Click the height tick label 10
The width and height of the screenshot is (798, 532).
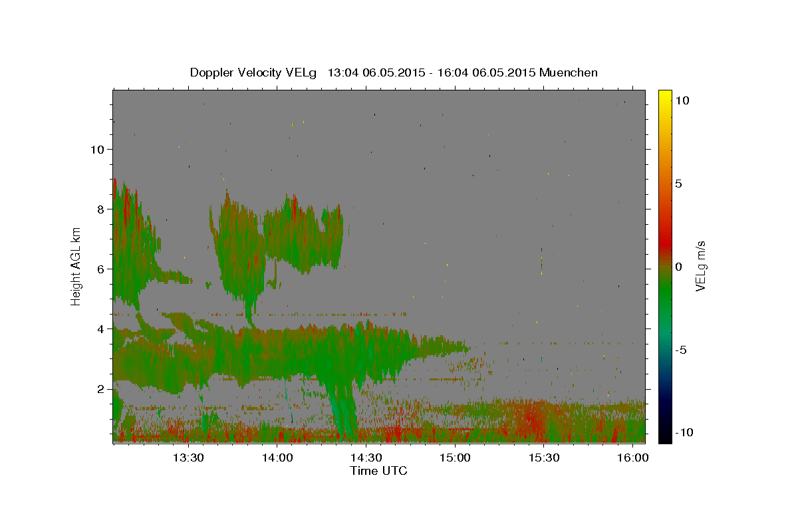[97, 149]
